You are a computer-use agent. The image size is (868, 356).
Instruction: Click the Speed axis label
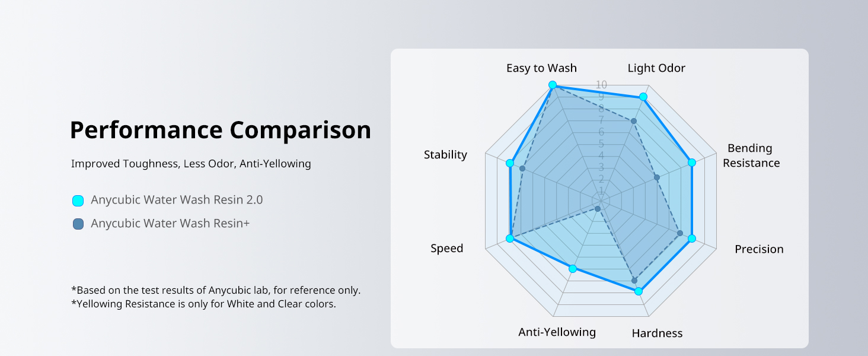(446, 249)
